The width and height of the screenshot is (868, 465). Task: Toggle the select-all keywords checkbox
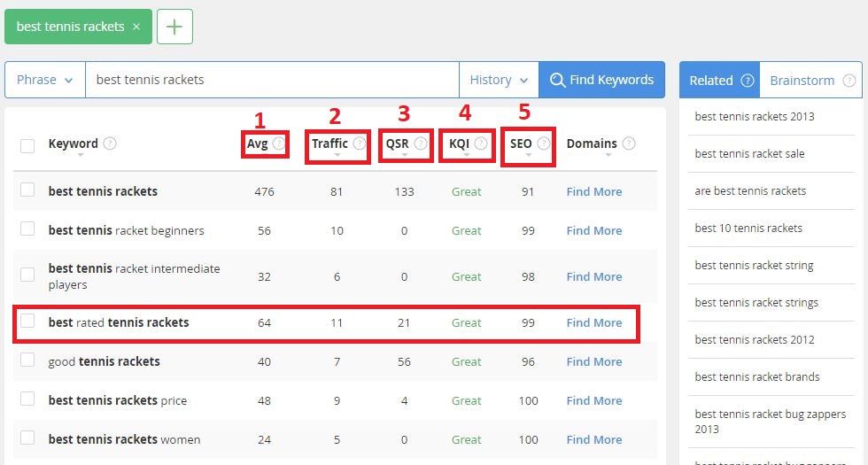[27, 145]
